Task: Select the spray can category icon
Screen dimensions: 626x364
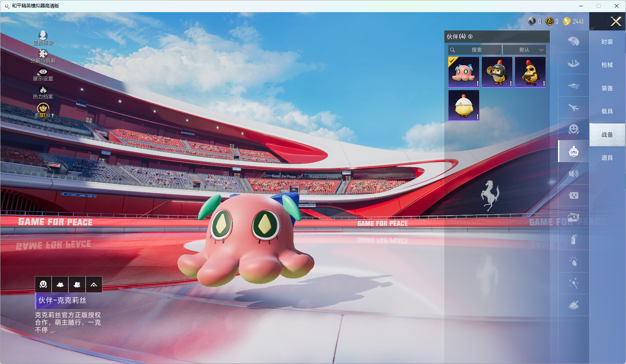Action: pyautogui.click(x=574, y=239)
